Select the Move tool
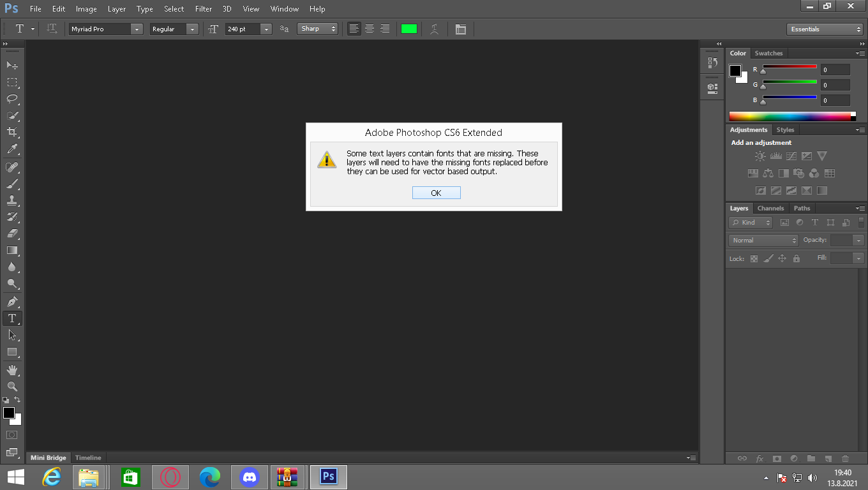The height and width of the screenshot is (490, 868). (x=12, y=65)
